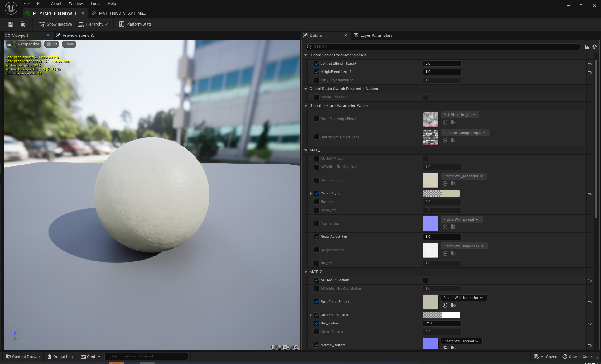The height and width of the screenshot is (364, 601).
Task: Select the plane preview mesh icon
Action: click(x=285, y=347)
